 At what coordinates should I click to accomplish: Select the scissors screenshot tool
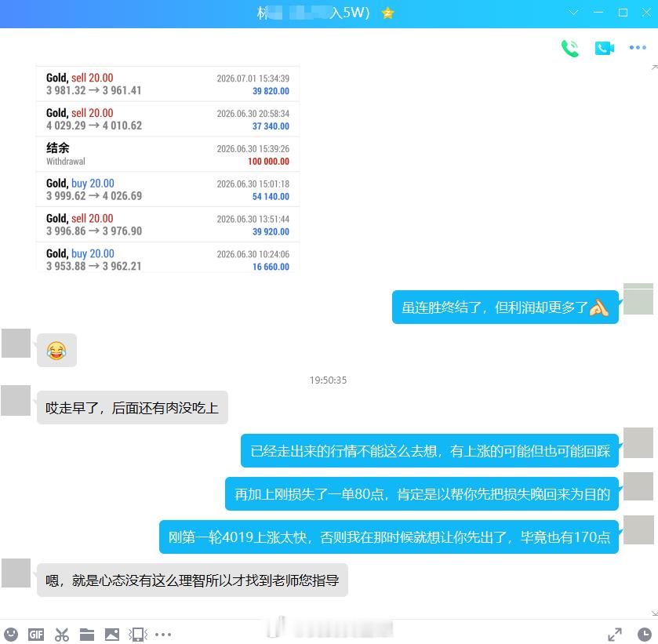(x=62, y=634)
